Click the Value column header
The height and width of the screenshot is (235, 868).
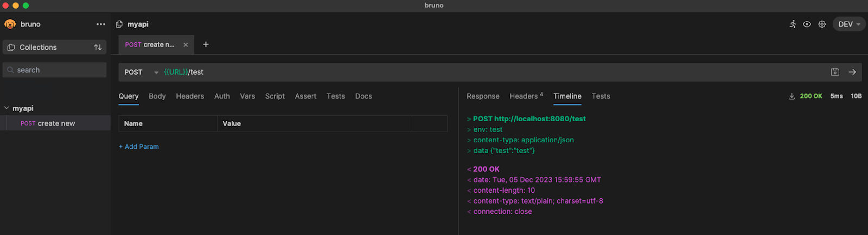coord(315,123)
